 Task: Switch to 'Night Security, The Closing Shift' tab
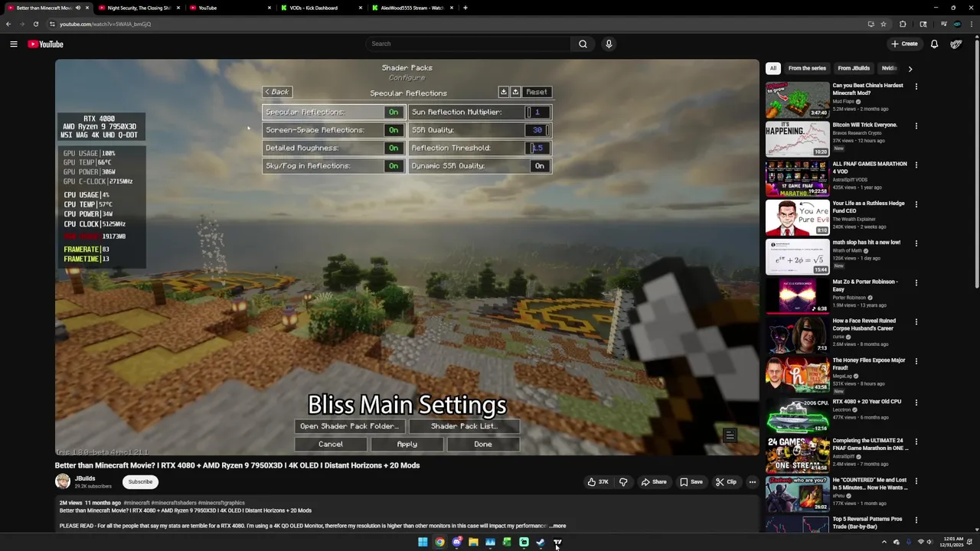pos(137,8)
